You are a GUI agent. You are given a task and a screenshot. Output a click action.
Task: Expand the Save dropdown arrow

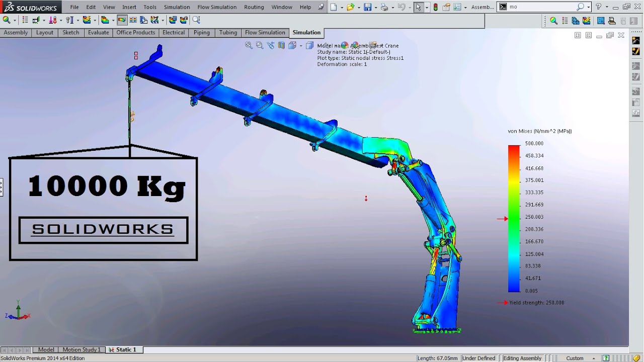coord(376,8)
